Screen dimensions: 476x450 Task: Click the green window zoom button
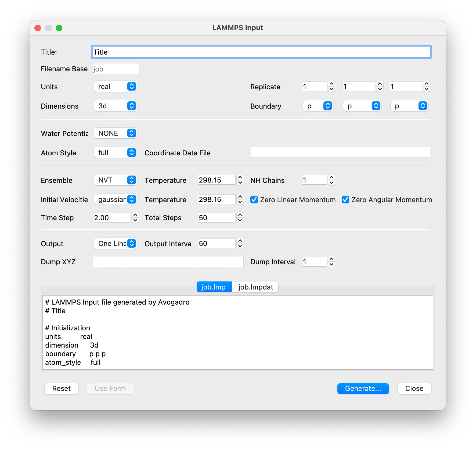pos(59,28)
